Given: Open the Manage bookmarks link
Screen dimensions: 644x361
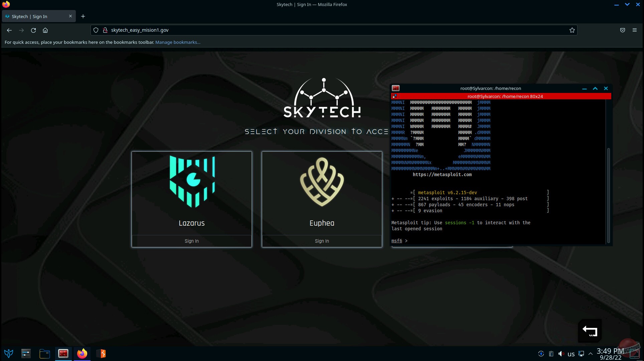Looking at the screenshot, I should (177, 42).
